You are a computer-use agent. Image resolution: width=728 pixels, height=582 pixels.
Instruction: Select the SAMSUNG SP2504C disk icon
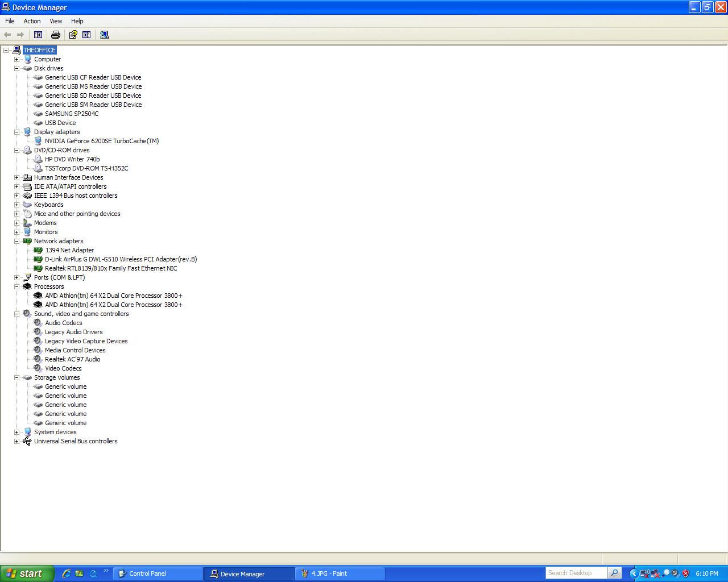click(x=38, y=114)
